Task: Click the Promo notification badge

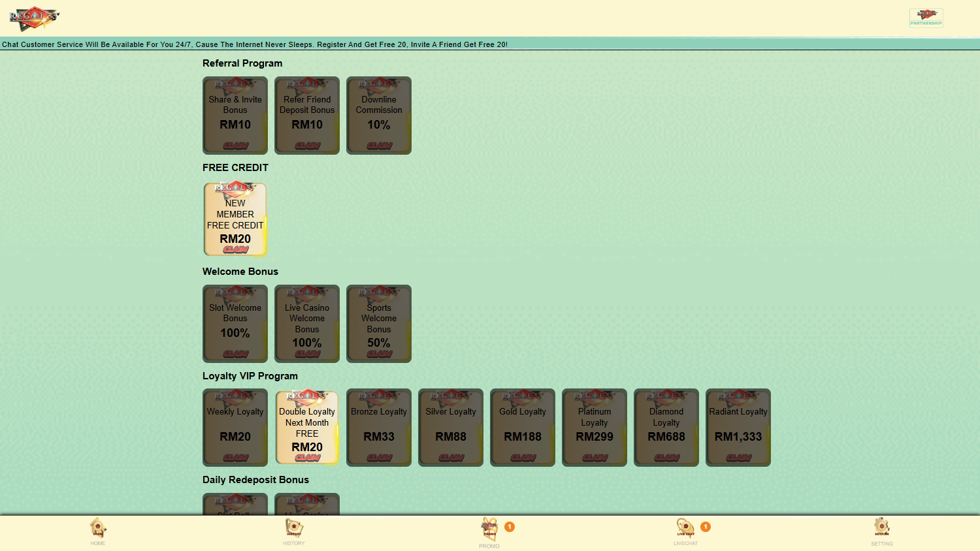Action: pyautogui.click(x=510, y=527)
